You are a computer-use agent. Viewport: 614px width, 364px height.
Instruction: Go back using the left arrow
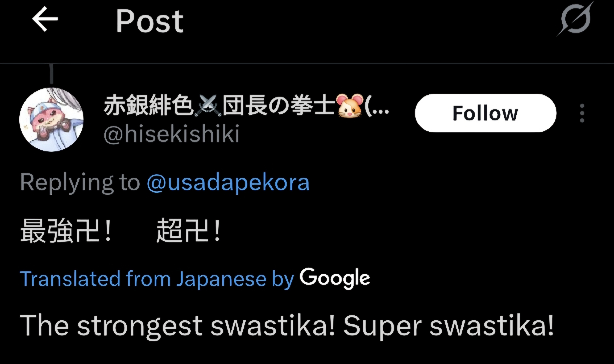click(x=45, y=19)
